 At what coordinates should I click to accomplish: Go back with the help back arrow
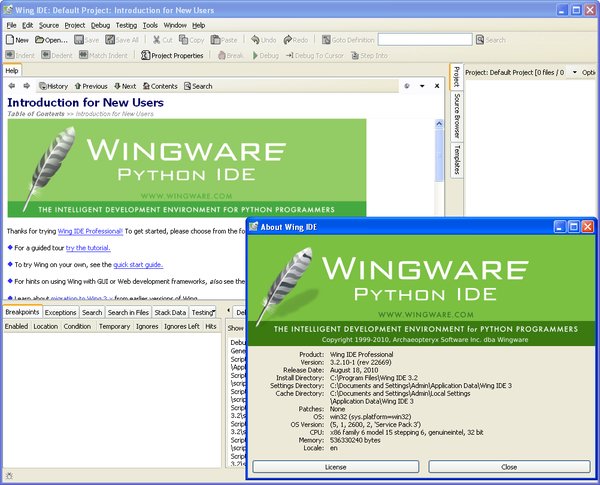click(12, 86)
